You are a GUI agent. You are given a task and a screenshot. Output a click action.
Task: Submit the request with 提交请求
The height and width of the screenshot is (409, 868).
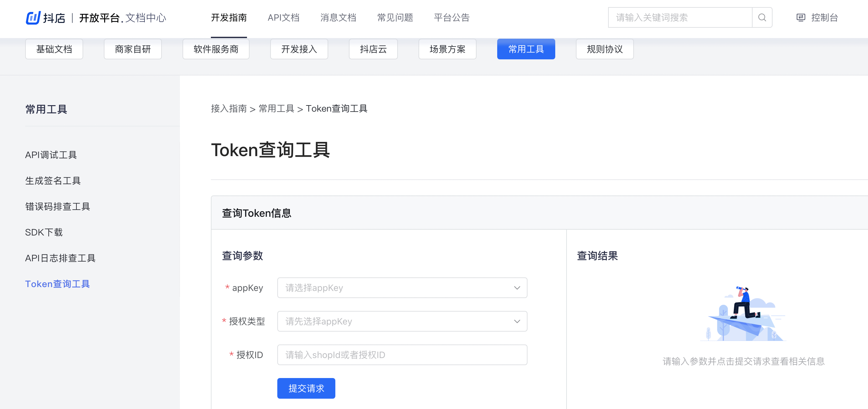coord(306,388)
